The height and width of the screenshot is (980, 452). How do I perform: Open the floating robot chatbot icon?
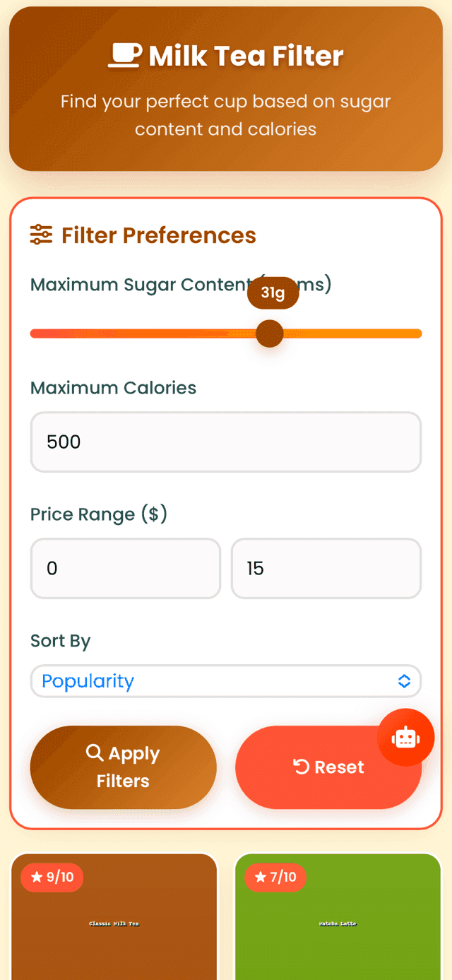(406, 737)
